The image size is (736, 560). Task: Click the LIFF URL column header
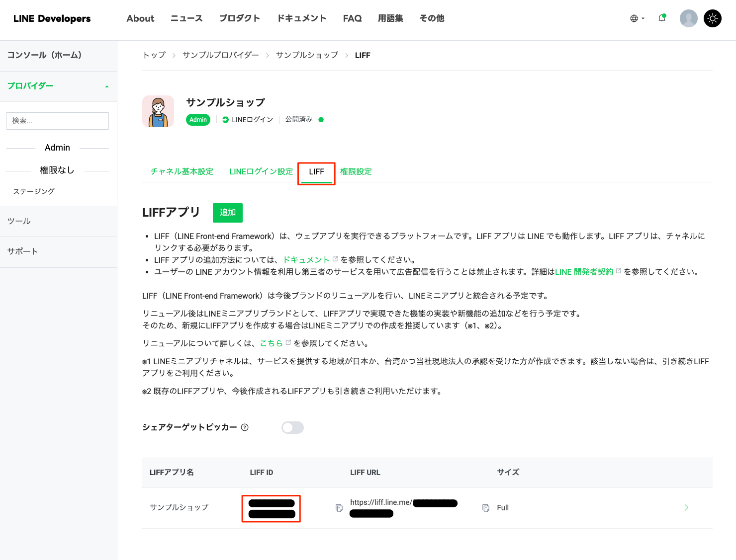click(365, 473)
